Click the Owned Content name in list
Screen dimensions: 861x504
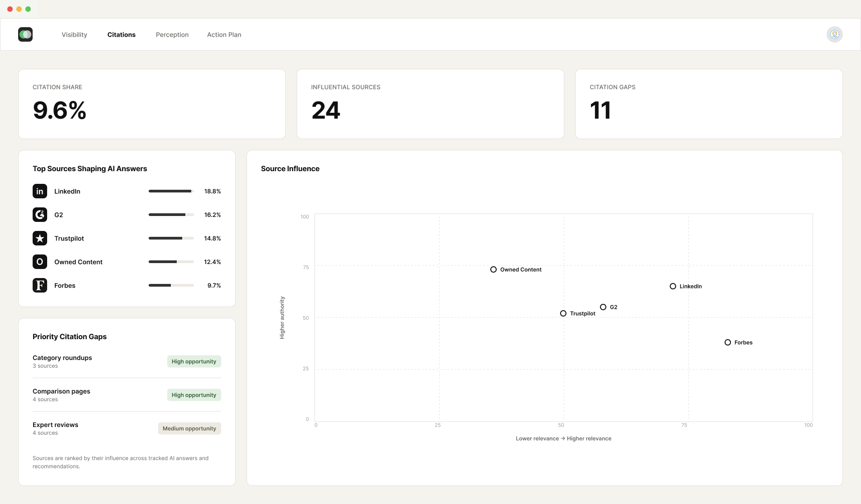(78, 262)
